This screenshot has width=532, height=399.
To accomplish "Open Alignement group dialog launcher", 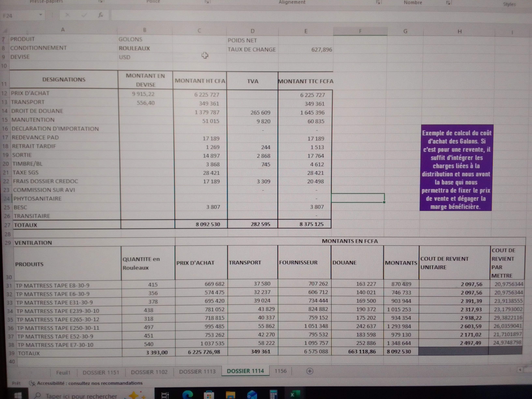I will coord(378,2).
